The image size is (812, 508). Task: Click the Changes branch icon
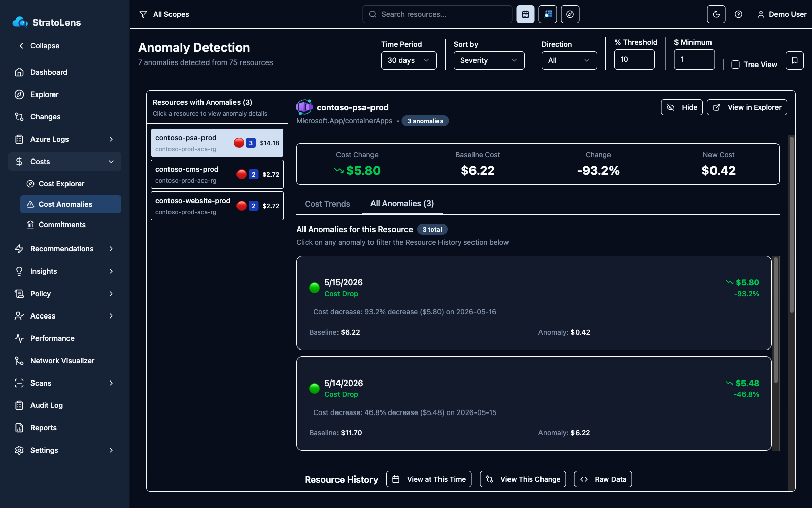[19, 117]
